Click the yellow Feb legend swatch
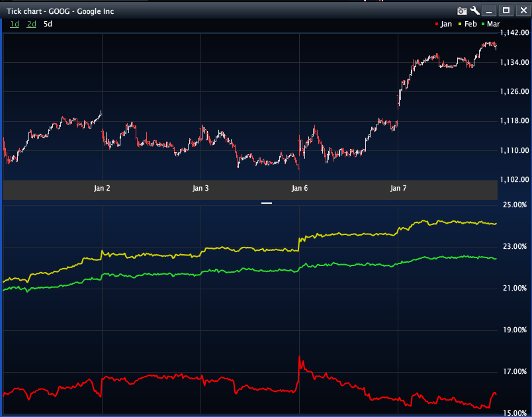Image resolution: width=532 pixels, height=417 pixels. (461, 24)
